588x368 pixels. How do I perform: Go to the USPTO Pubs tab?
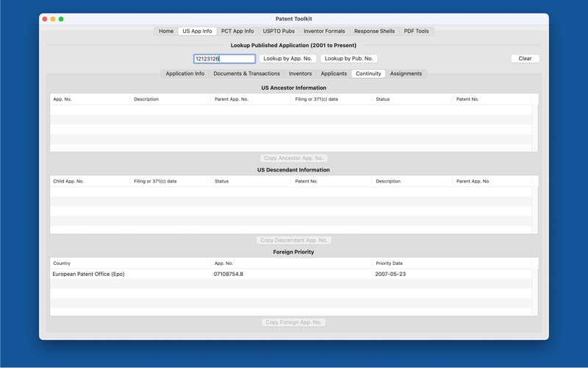(x=279, y=31)
